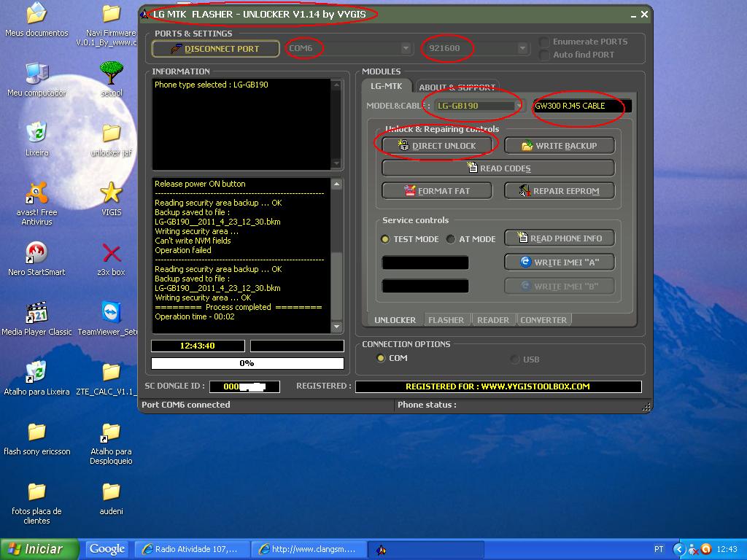Open TeamViewer_Setup desktop icon

pyautogui.click(x=109, y=319)
